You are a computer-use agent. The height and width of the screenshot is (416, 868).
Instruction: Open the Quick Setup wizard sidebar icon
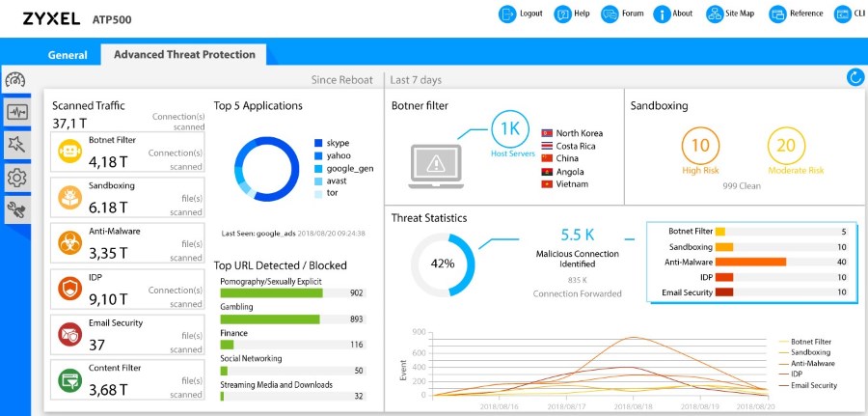tap(16, 145)
